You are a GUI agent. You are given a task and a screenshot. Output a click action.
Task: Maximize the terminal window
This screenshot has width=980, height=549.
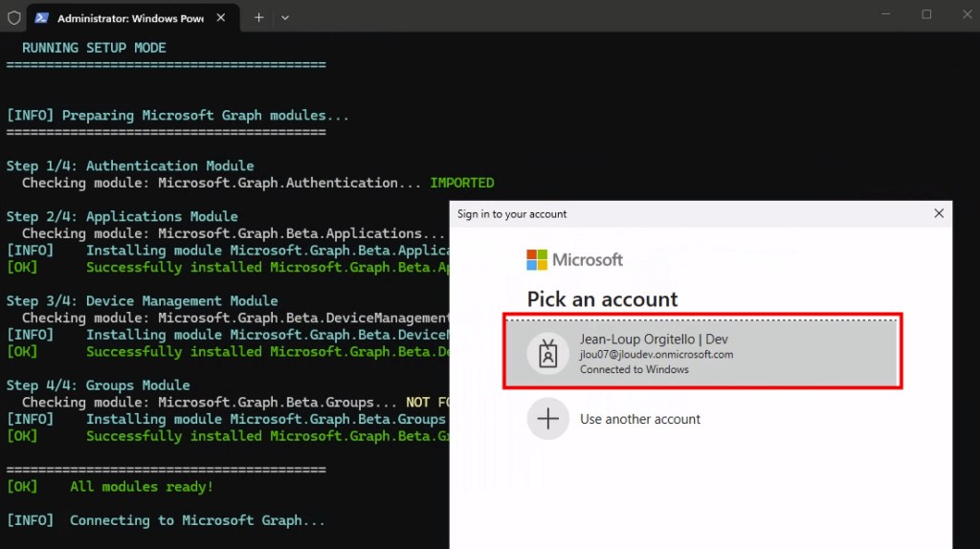(x=925, y=15)
